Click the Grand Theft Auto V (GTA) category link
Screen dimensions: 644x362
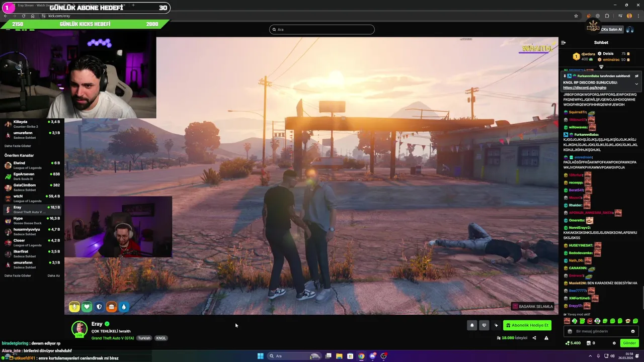(x=113, y=338)
